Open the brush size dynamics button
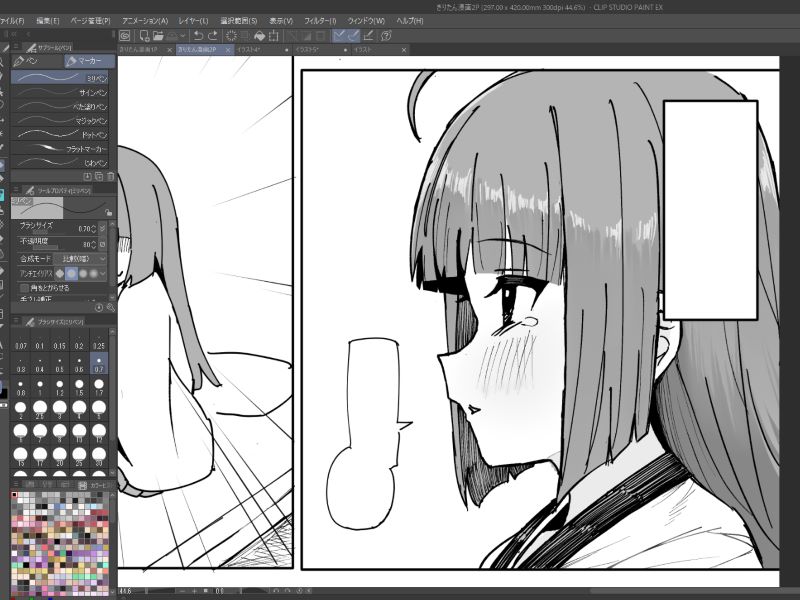 103,229
